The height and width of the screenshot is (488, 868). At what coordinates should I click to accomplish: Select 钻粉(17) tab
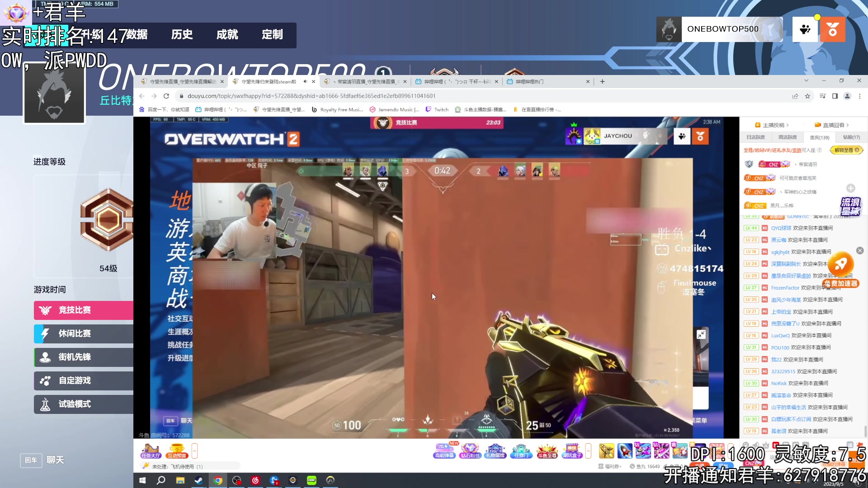pyautogui.click(x=851, y=137)
